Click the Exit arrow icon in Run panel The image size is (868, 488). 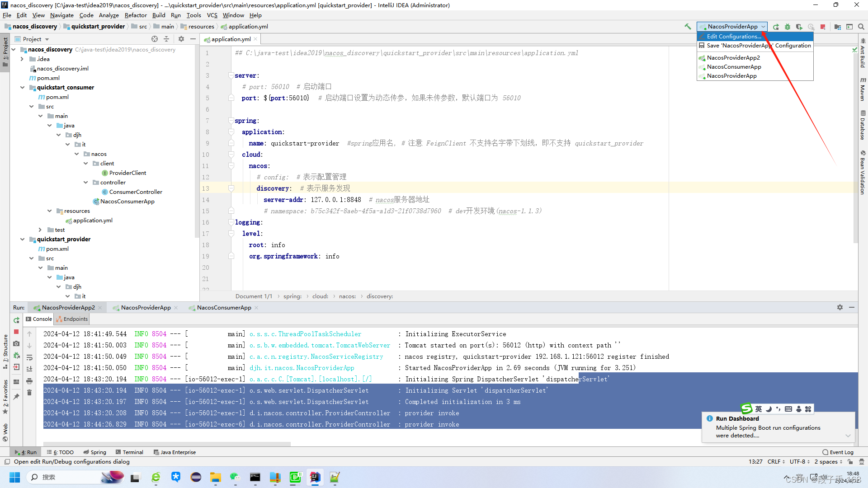[16, 367]
